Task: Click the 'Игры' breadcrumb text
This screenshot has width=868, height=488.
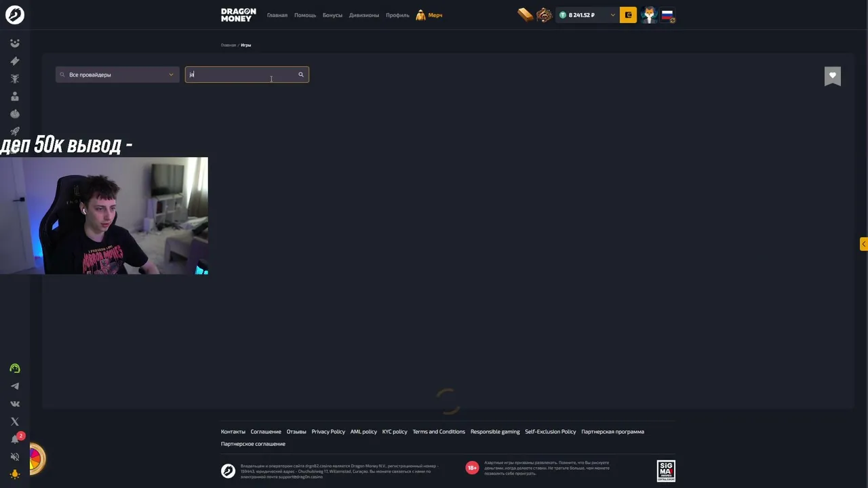Action: point(246,45)
